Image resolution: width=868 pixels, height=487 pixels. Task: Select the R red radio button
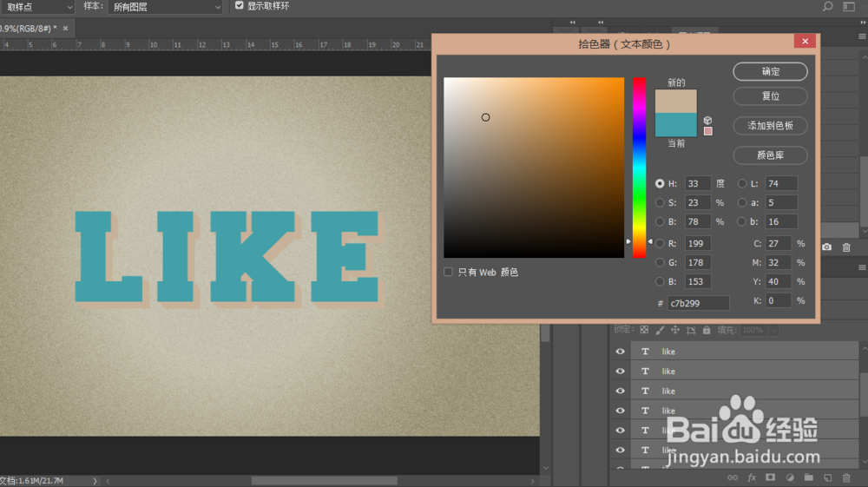[x=660, y=243]
